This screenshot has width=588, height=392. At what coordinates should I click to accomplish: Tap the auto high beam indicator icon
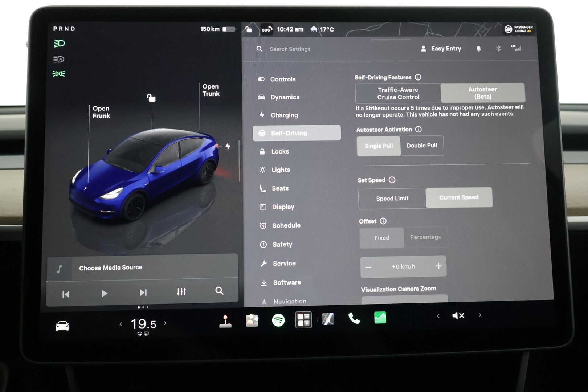[x=59, y=59]
